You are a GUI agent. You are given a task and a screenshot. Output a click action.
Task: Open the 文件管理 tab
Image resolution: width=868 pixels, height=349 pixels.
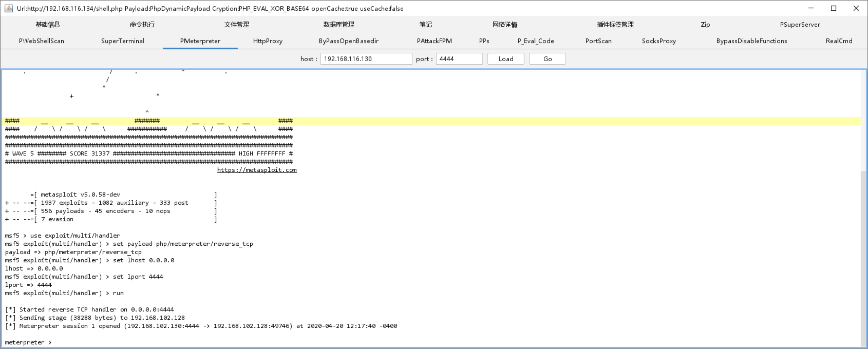(x=237, y=24)
